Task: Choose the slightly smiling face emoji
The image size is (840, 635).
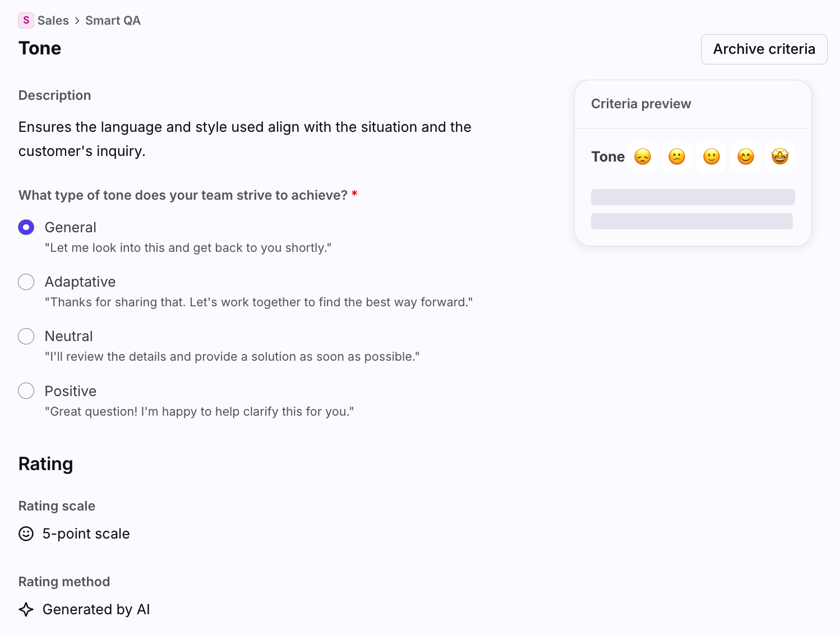Action: click(711, 157)
